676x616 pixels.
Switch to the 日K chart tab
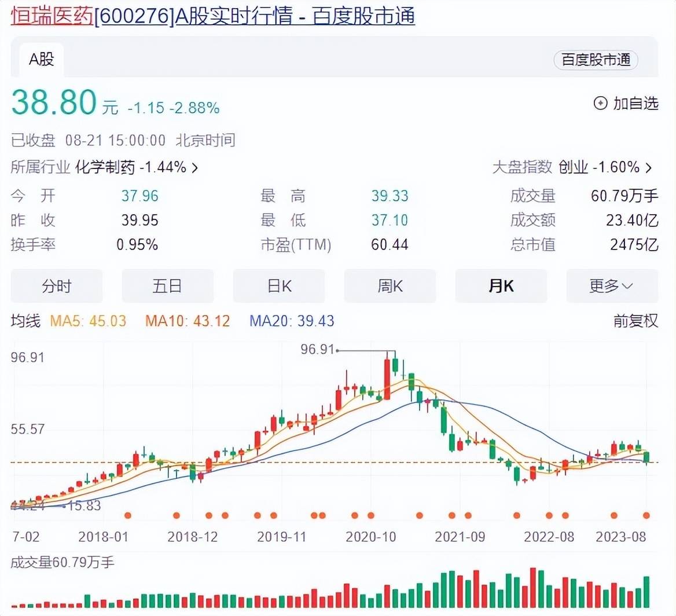tap(279, 285)
